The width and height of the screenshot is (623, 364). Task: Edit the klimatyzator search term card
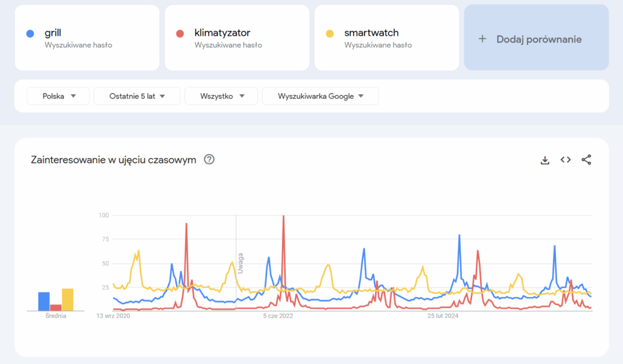[x=236, y=38]
